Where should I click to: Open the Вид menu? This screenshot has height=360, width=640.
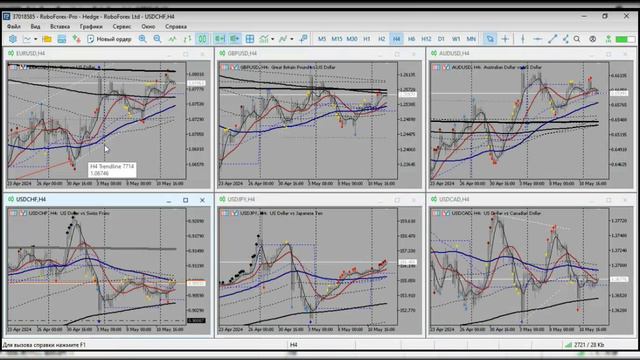pos(36,27)
